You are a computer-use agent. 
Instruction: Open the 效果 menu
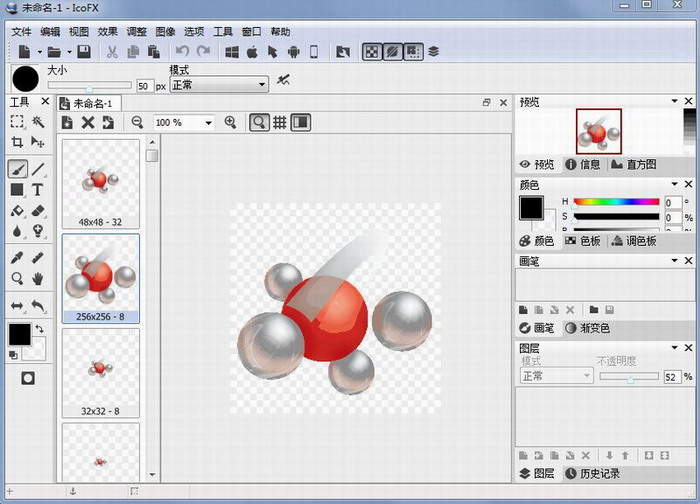(108, 32)
